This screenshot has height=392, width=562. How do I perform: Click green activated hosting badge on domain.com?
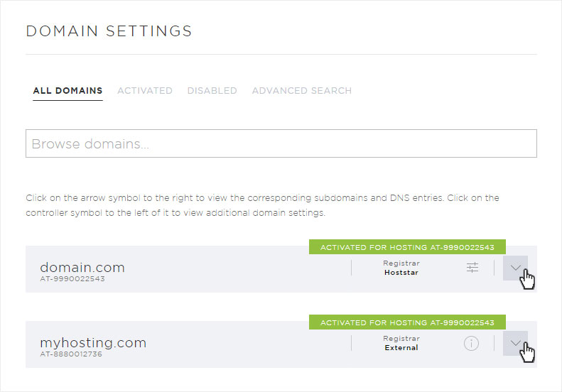coord(407,247)
